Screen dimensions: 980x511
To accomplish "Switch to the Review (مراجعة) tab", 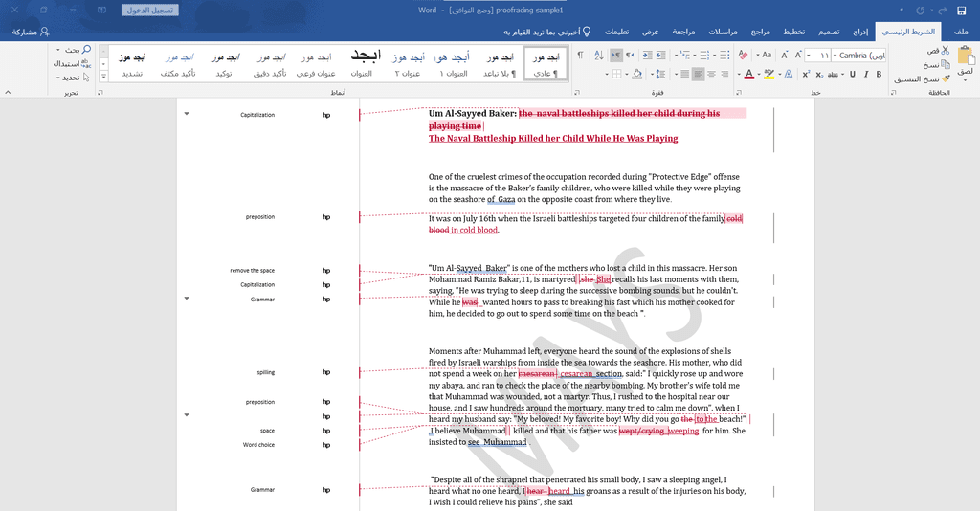I will click(683, 32).
